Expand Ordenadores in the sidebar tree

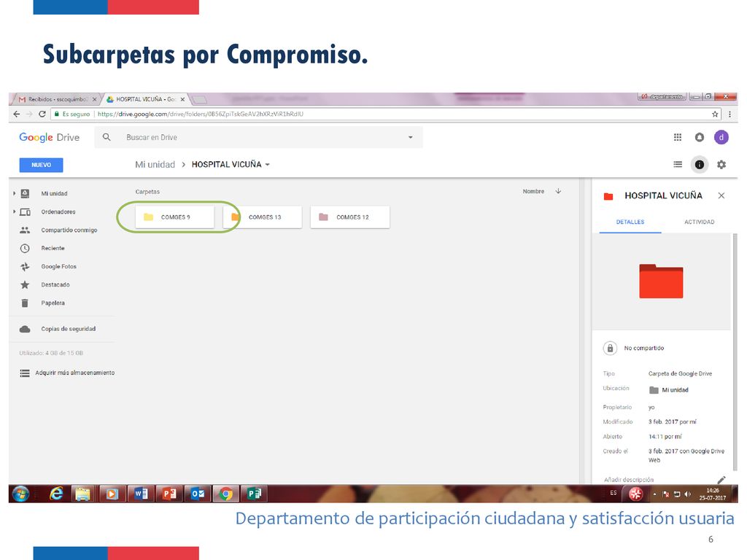[x=15, y=211]
